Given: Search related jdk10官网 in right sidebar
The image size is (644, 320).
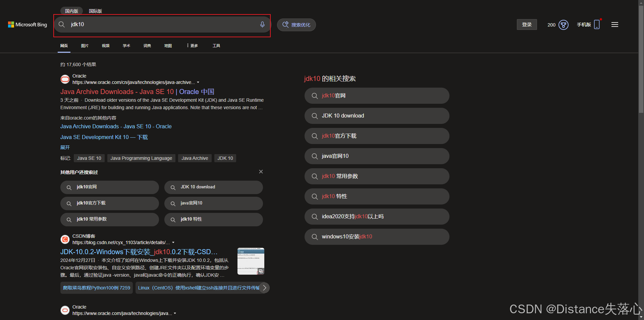Looking at the screenshot, I should (377, 96).
